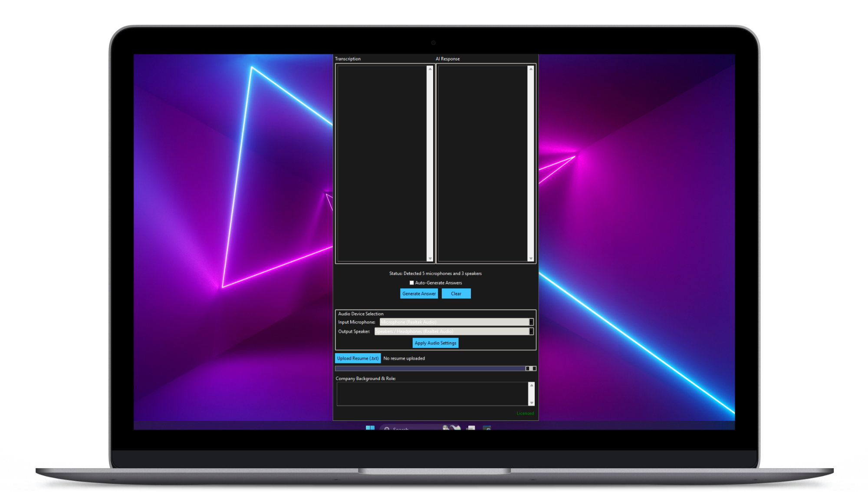This screenshot has width=868, height=492.
Task: Click the Windows Start button on the taskbar
Action: pyautogui.click(x=370, y=428)
